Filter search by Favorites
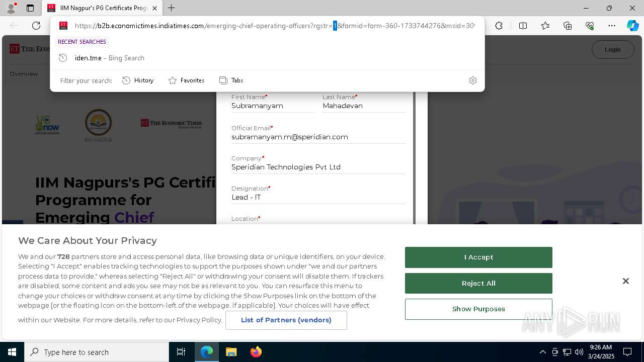The height and width of the screenshot is (362, 644). tap(186, 80)
